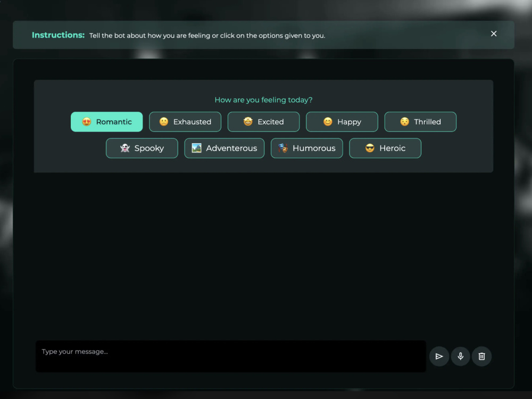Image resolution: width=532 pixels, height=399 pixels.
Task: Select the Adventerous mood option
Action: coord(225,148)
